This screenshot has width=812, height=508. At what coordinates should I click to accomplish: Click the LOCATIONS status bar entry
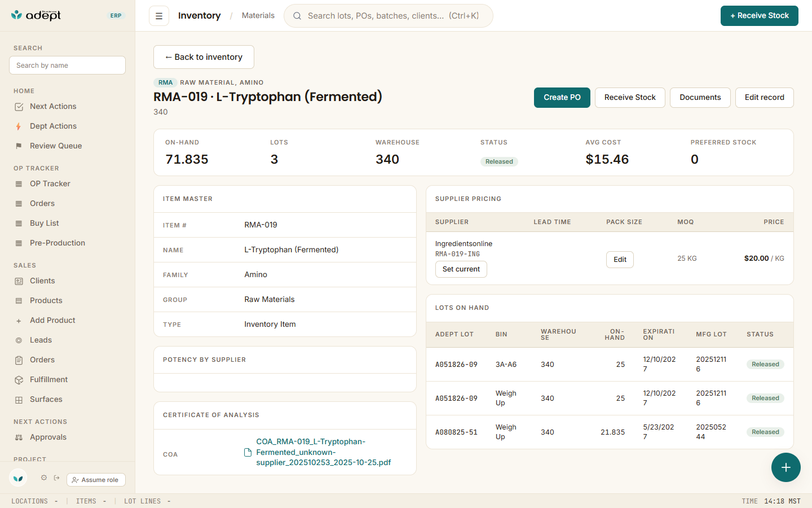tap(34, 501)
